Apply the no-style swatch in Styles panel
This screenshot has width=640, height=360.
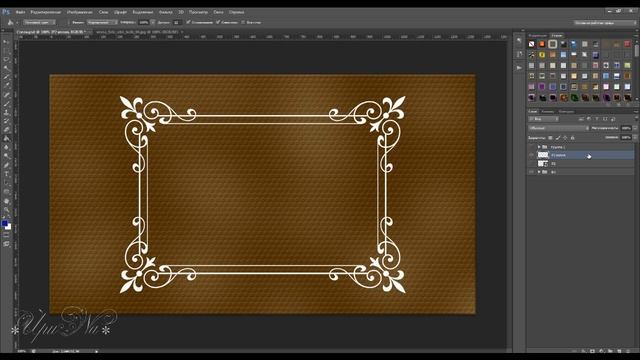[531, 44]
